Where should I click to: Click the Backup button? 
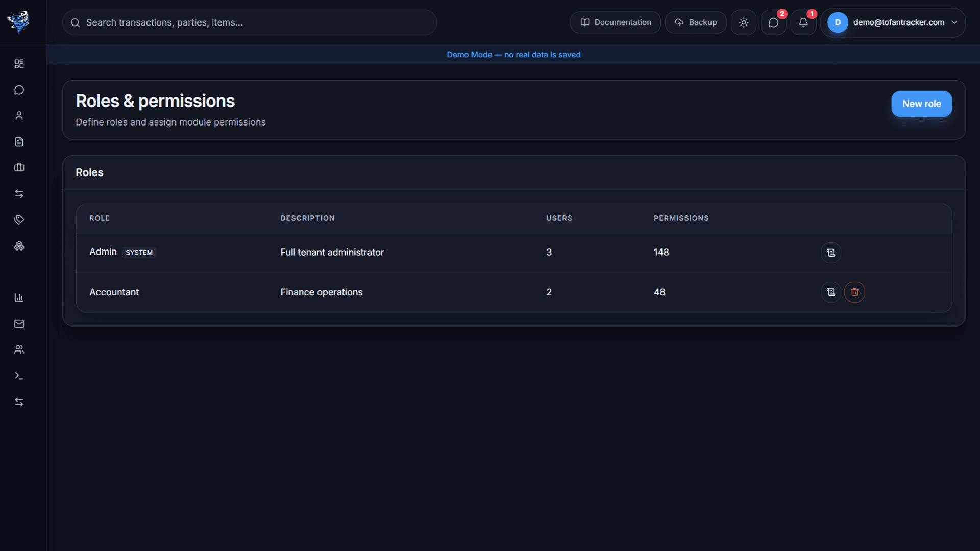click(x=696, y=22)
